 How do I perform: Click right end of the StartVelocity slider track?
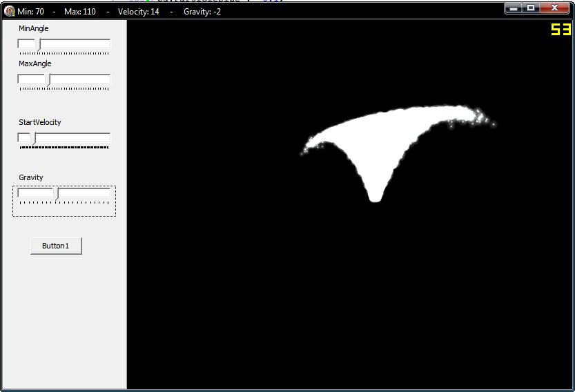(107, 138)
